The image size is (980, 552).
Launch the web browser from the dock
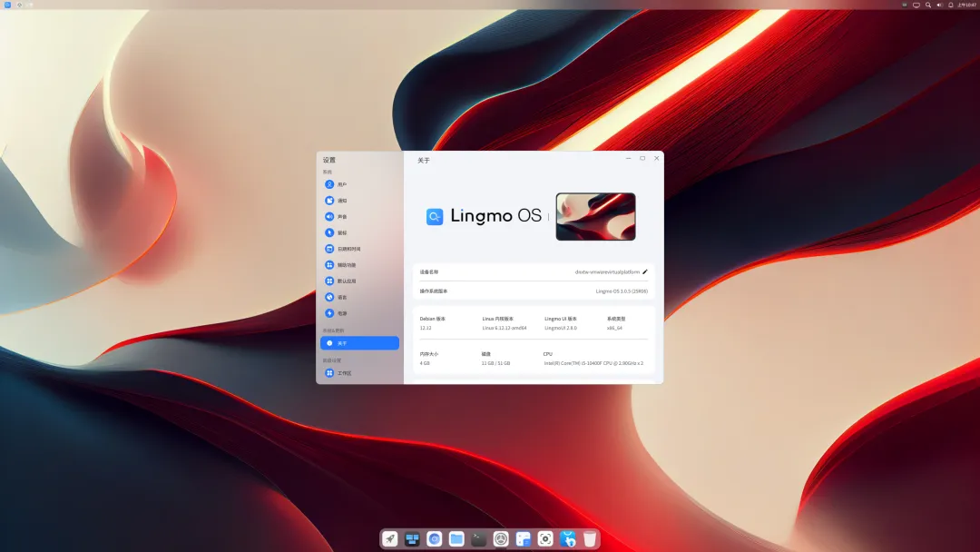(435, 539)
